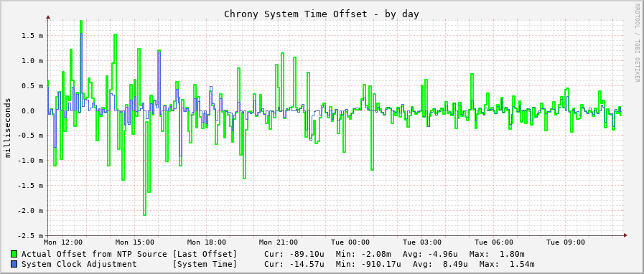Click the "Mon 15:00" time axis label
Screen dimensions: 644x274
pos(135,242)
